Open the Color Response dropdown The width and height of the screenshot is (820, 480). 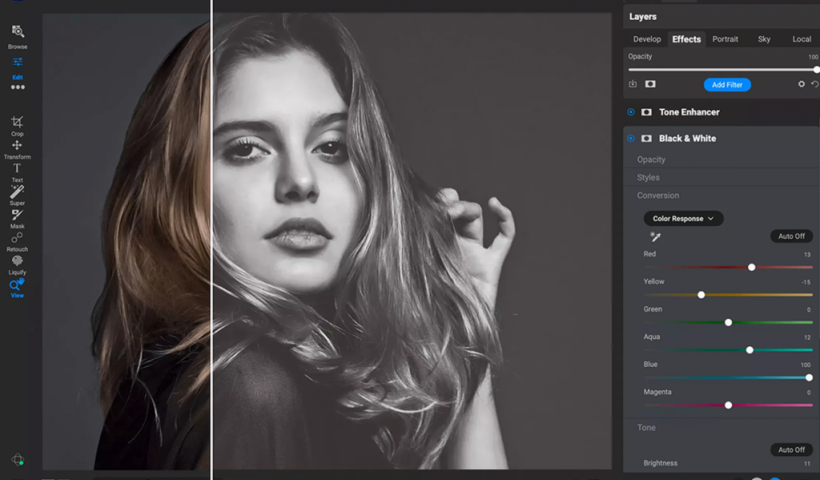pos(683,218)
